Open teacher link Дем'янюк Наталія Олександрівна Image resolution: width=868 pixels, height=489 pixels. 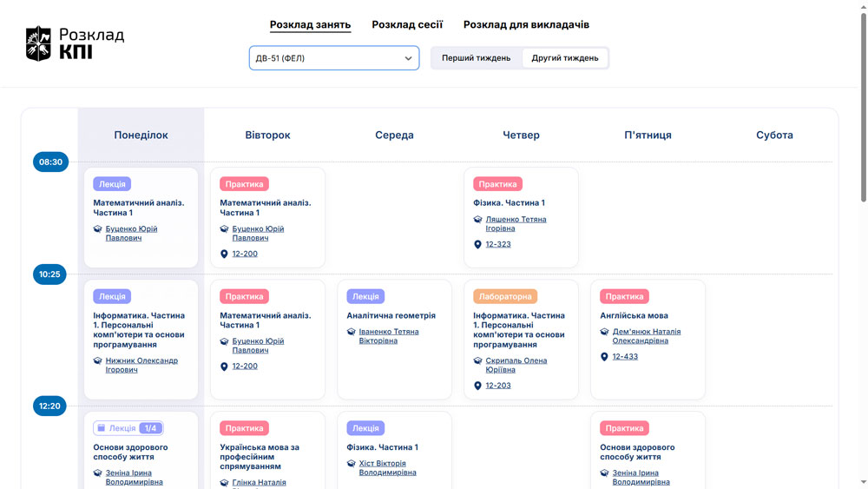click(647, 336)
